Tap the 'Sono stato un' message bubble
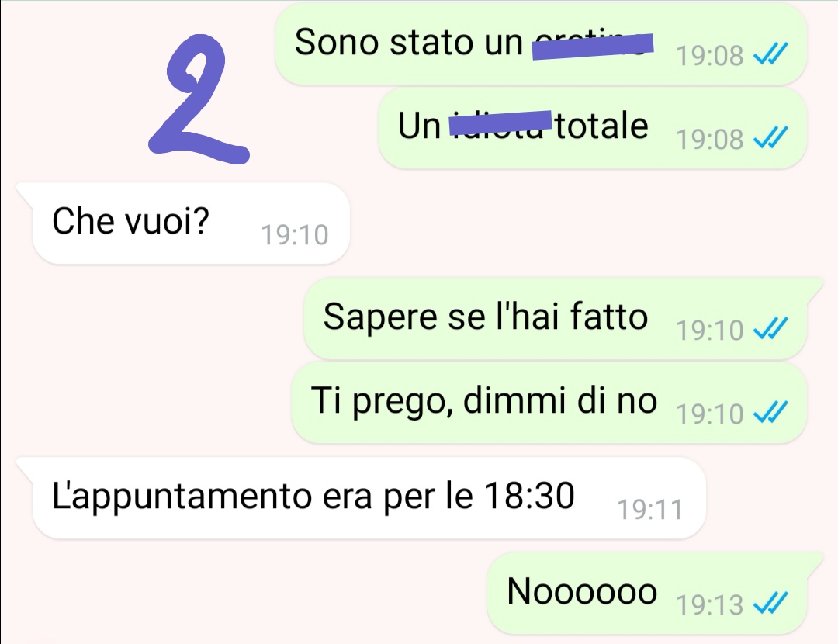838x644 pixels. (540, 43)
